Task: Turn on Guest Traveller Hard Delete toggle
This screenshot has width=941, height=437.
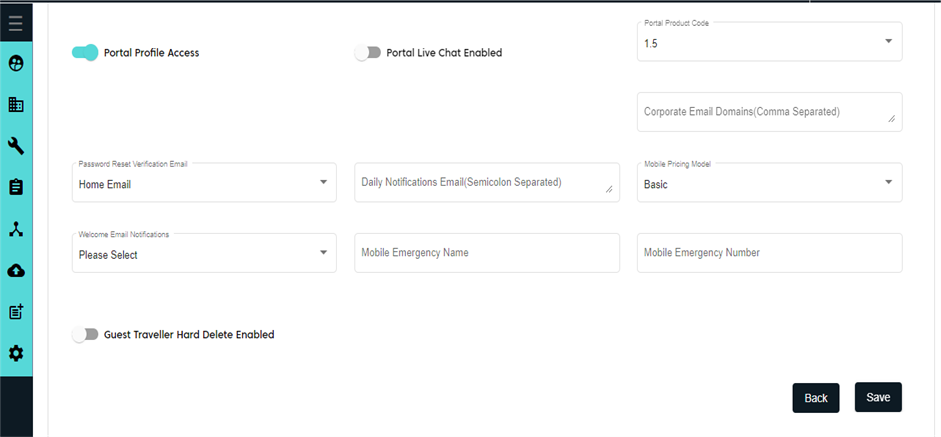Action: point(85,335)
